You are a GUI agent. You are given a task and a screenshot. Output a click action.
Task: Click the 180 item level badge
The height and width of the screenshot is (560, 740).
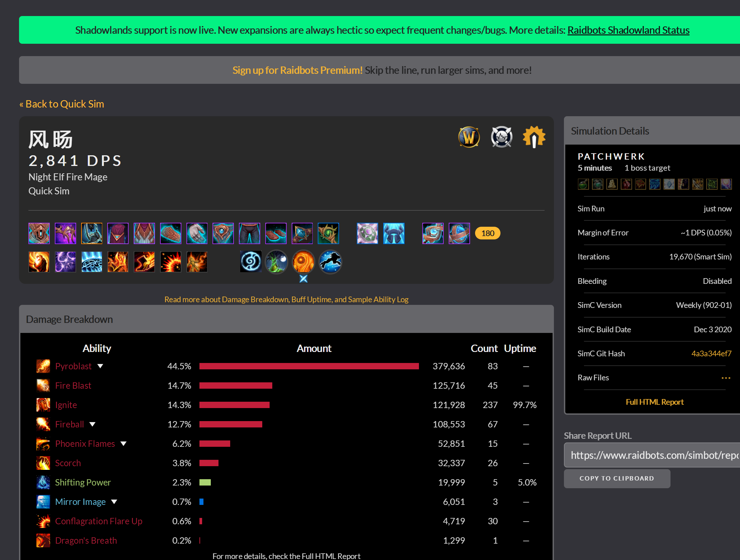(x=487, y=233)
